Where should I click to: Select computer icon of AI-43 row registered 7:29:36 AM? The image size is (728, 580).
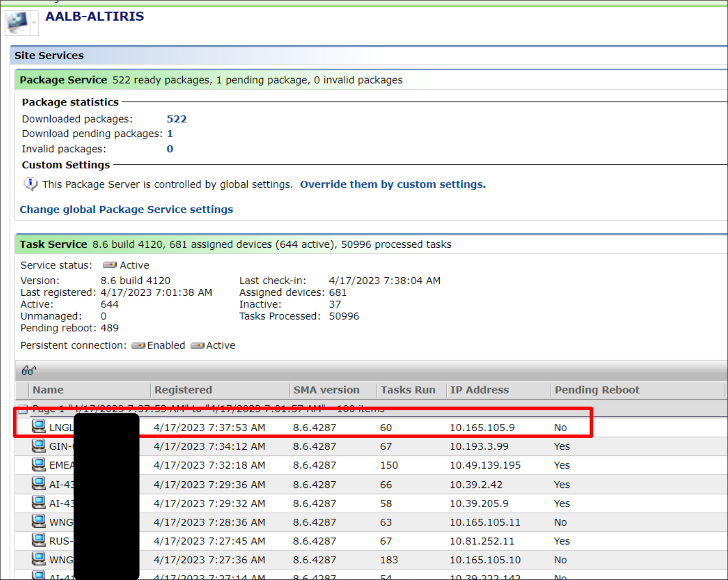pos(38,484)
